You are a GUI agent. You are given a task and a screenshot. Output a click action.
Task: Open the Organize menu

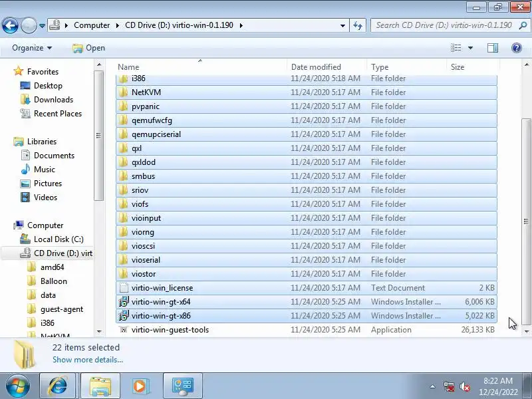pyautogui.click(x=32, y=48)
